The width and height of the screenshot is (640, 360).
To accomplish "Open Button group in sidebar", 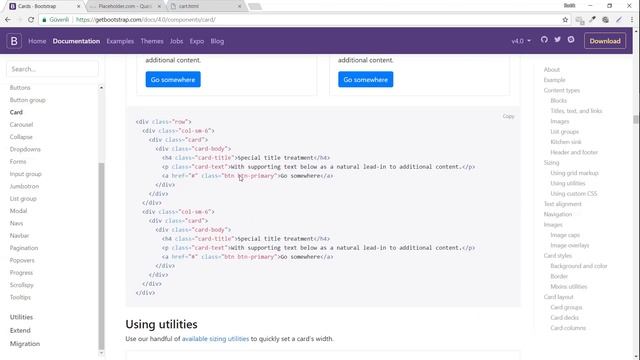I will 28,100.
